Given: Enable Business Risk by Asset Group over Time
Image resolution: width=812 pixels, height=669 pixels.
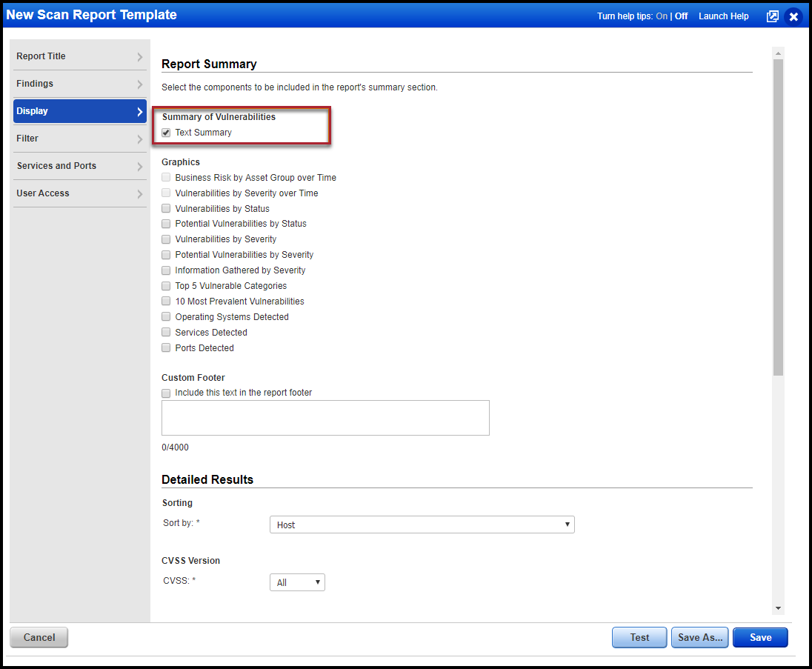Looking at the screenshot, I should (166, 177).
